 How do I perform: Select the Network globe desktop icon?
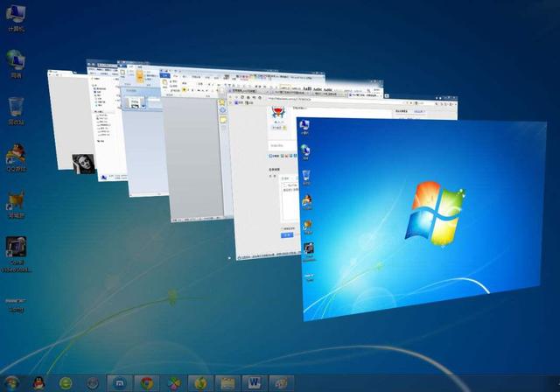point(16,64)
